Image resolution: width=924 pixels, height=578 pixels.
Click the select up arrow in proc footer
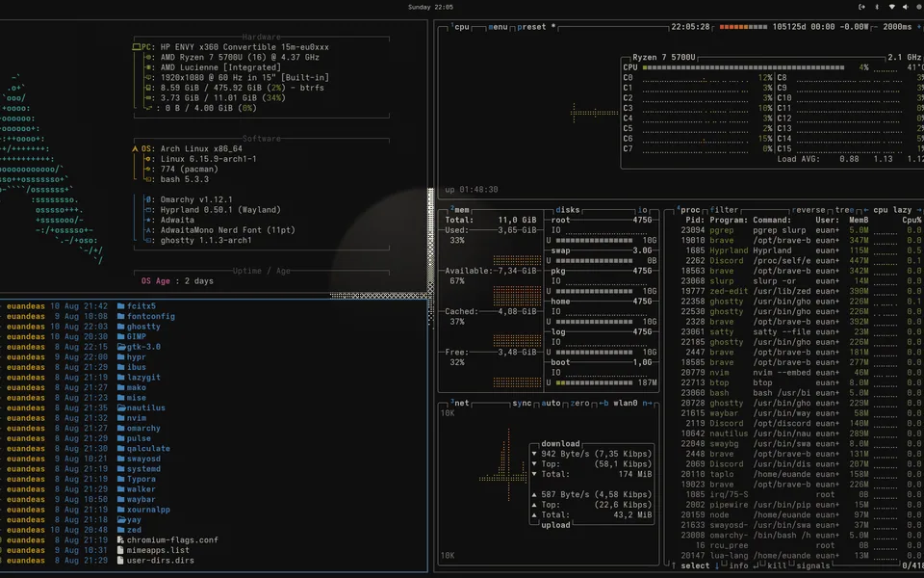click(673, 565)
